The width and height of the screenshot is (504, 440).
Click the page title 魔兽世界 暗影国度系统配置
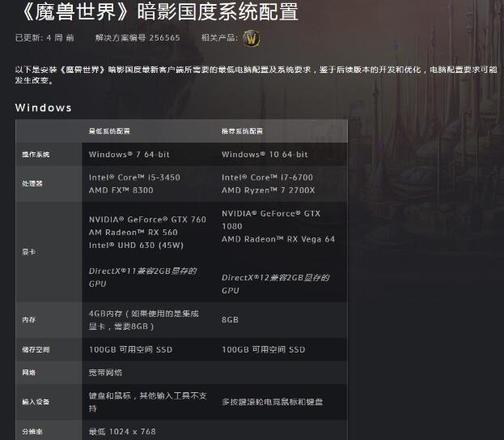[159, 12]
